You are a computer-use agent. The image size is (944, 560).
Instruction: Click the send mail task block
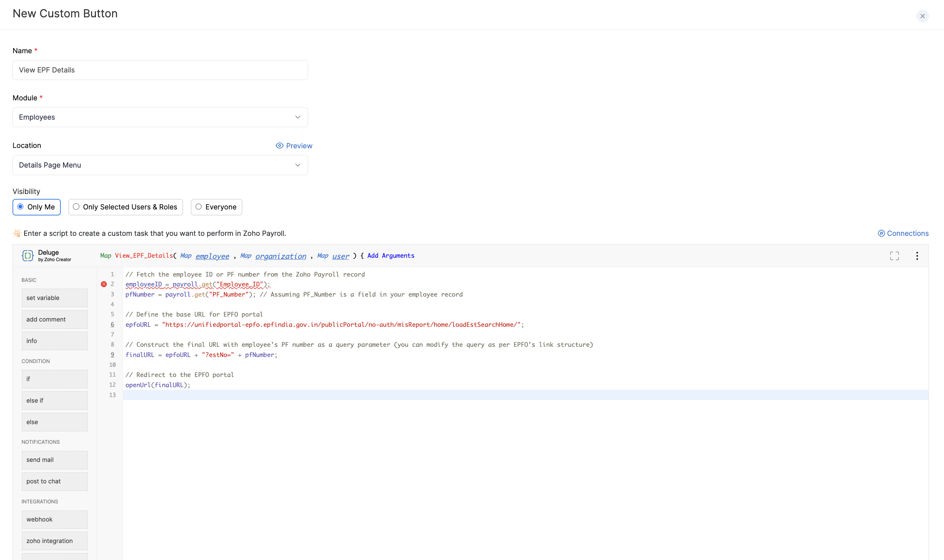[x=54, y=460]
